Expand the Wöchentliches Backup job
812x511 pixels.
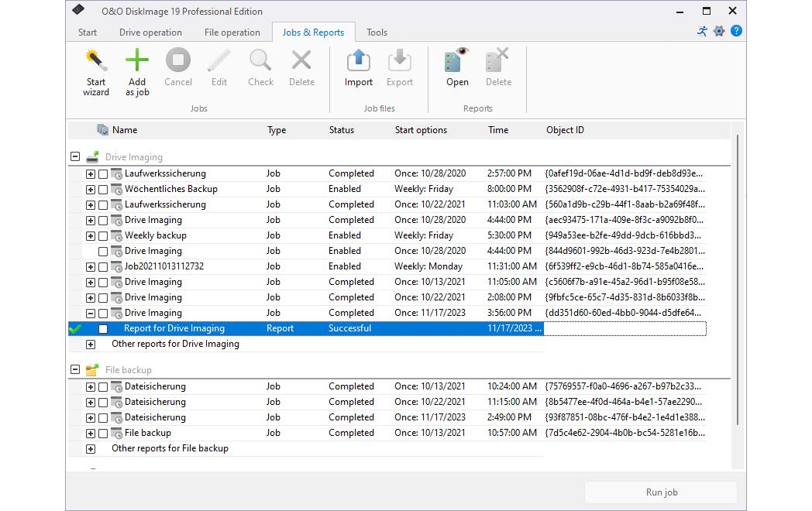click(91, 190)
